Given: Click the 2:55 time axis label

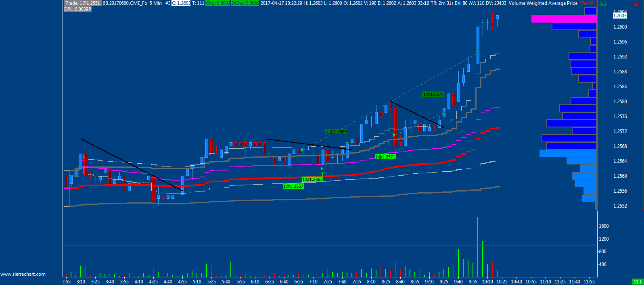Looking at the screenshot, I should click(67, 282).
